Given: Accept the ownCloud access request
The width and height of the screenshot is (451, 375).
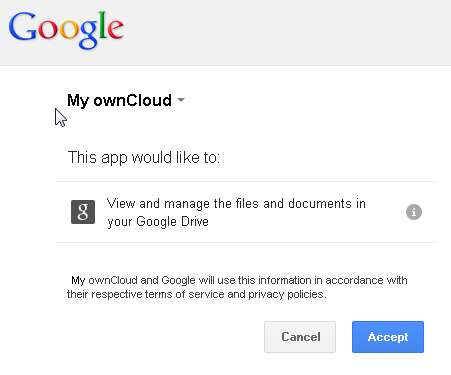Looking at the screenshot, I should pyautogui.click(x=388, y=337).
